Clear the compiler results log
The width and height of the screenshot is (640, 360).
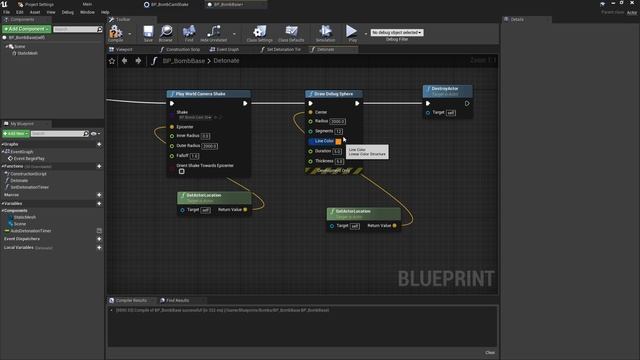(x=490, y=353)
